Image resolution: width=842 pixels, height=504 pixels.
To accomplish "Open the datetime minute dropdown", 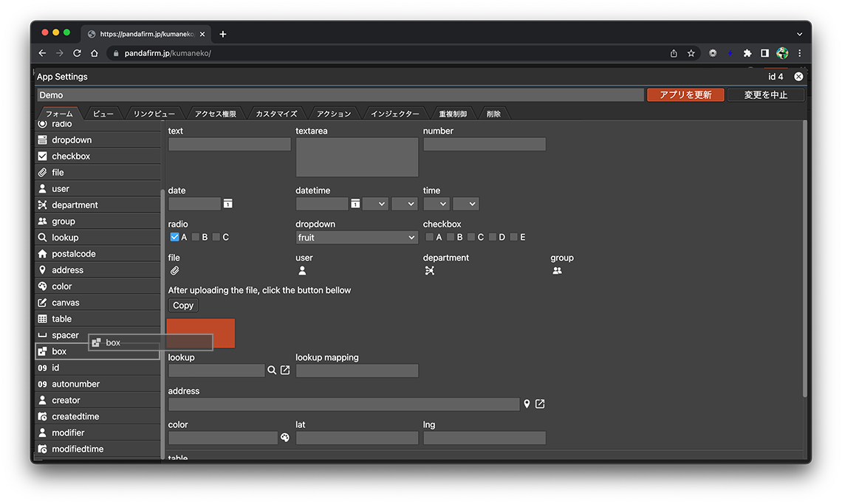I will [x=404, y=204].
